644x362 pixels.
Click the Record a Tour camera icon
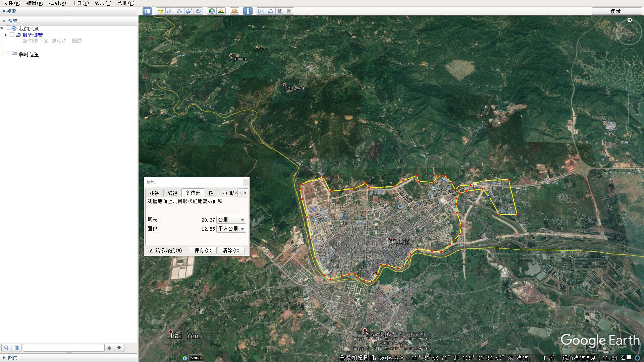199,11
